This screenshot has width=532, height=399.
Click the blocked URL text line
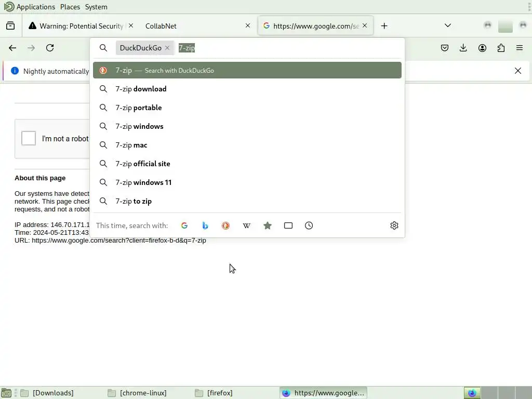(110, 240)
